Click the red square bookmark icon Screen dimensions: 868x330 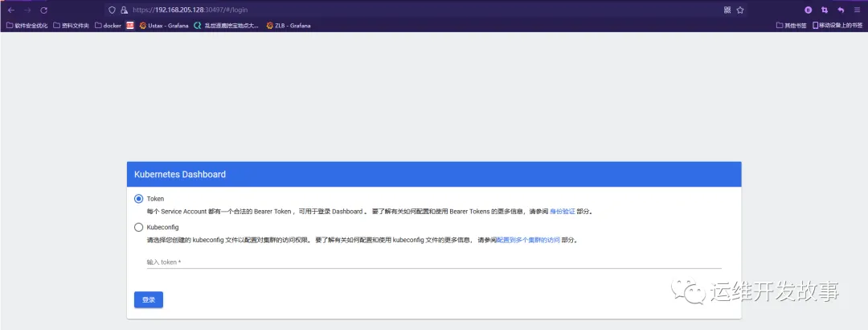130,26
